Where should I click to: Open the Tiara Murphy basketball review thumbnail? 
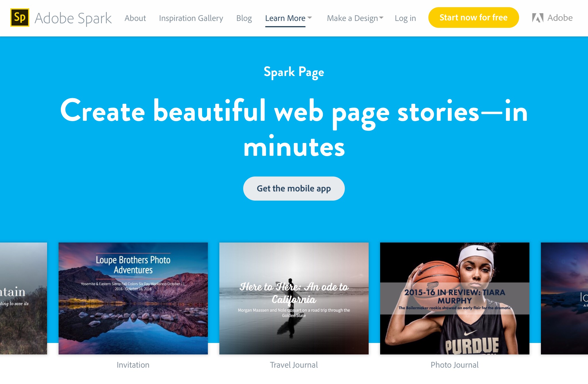tap(455, 298)
